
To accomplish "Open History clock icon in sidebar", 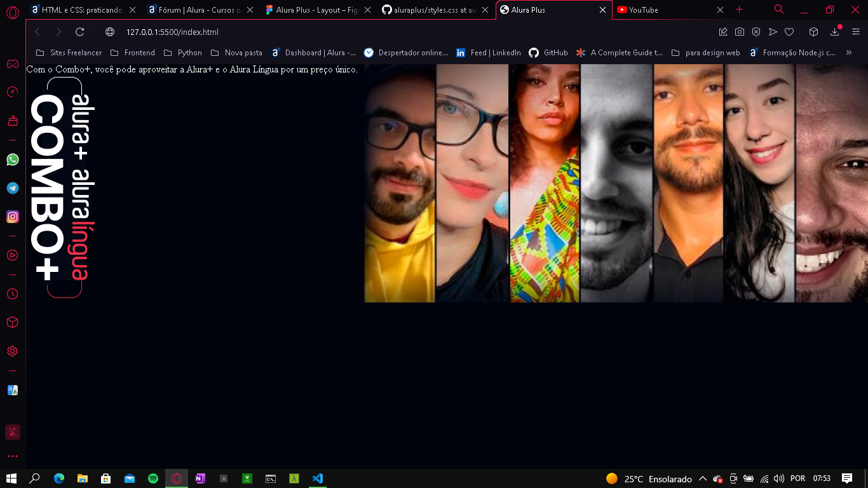I will click(x=12, y=294).
